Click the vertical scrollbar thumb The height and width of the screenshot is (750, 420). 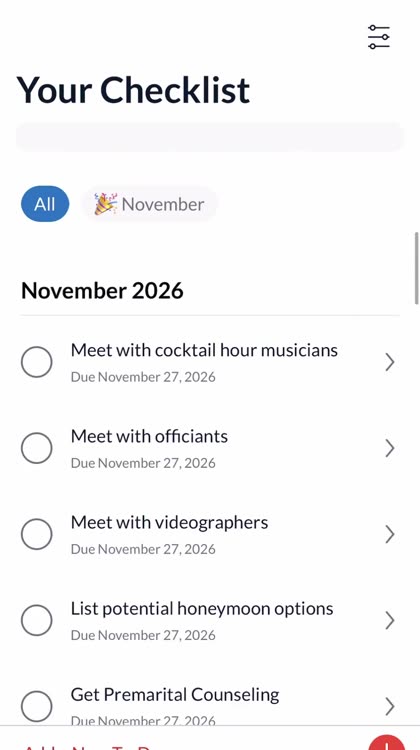(x=417, y=268)
